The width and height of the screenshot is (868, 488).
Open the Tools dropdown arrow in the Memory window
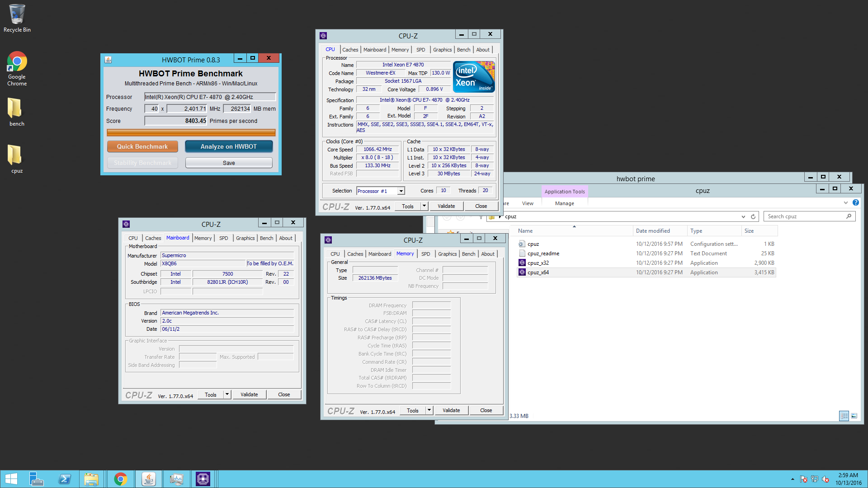[x=429, y=410]
